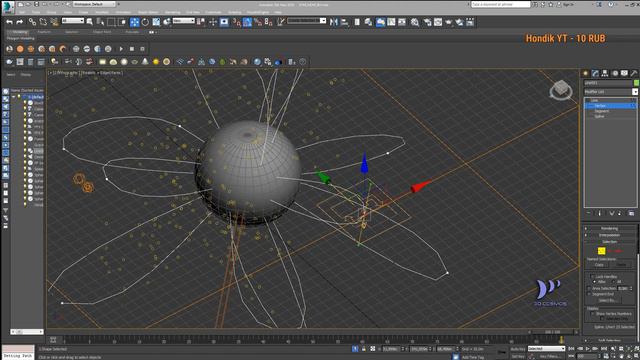Screen dimensions: 640x360
Task: Open the Workspace Default dropdown
Action: 94,4
